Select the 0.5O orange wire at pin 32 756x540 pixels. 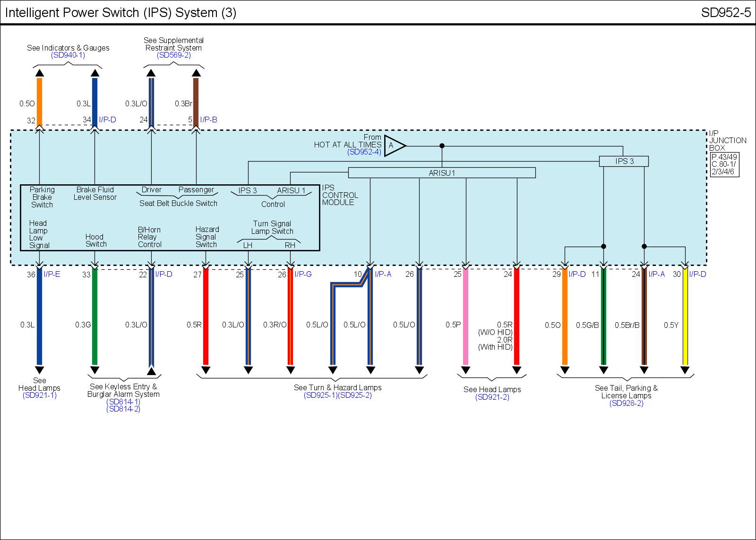[40, 102]
